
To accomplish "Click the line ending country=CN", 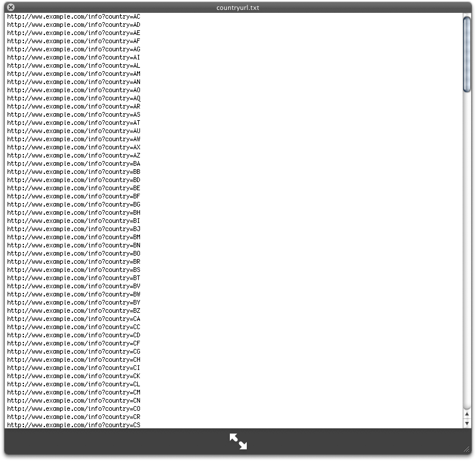I will click(73, 400).
